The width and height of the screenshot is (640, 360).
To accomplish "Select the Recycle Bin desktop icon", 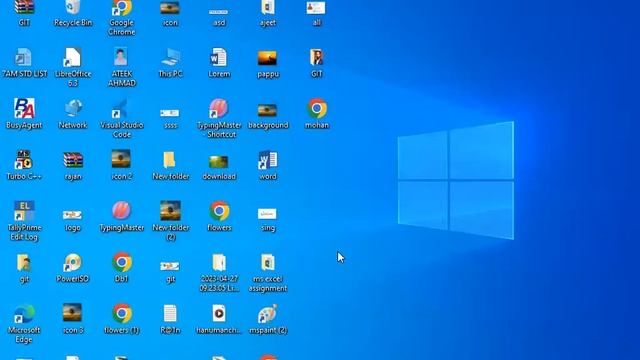I will (73, 13).
